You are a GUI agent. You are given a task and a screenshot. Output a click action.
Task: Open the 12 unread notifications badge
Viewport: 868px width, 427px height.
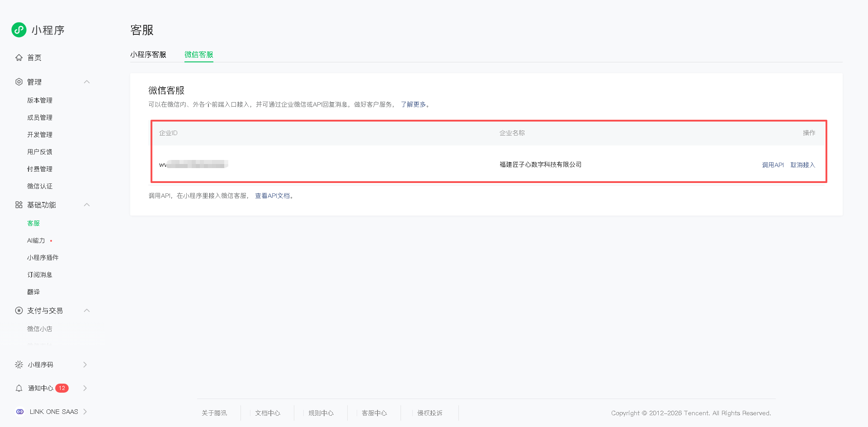coord(62,388)
